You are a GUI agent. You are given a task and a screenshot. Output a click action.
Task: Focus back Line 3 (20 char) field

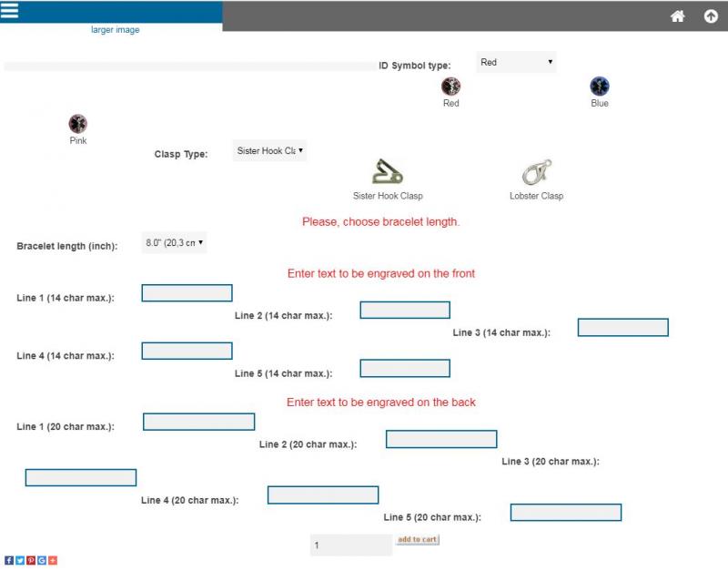pyautogui.click(x=81, y=477)
